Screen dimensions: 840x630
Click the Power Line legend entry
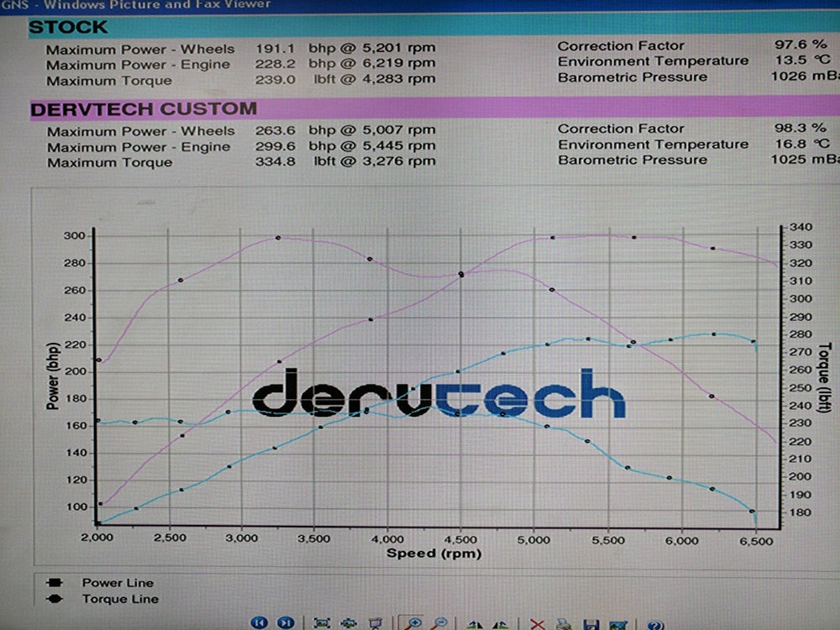coord(117,582)
